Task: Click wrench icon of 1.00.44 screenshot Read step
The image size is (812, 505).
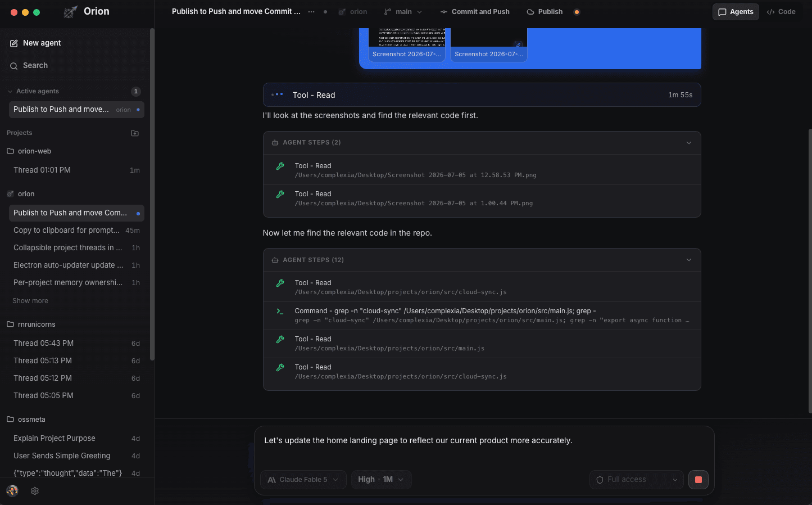Action: (x=280, y=195)
